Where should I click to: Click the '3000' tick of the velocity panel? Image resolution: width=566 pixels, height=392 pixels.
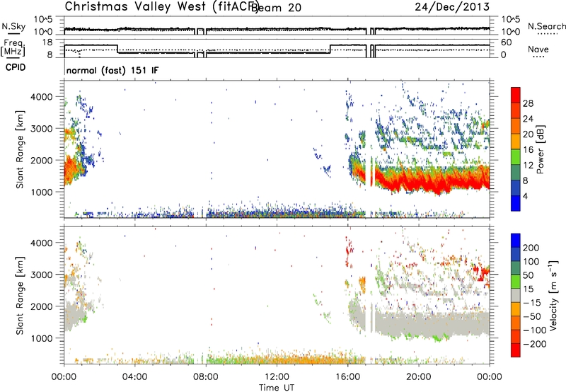42,275
